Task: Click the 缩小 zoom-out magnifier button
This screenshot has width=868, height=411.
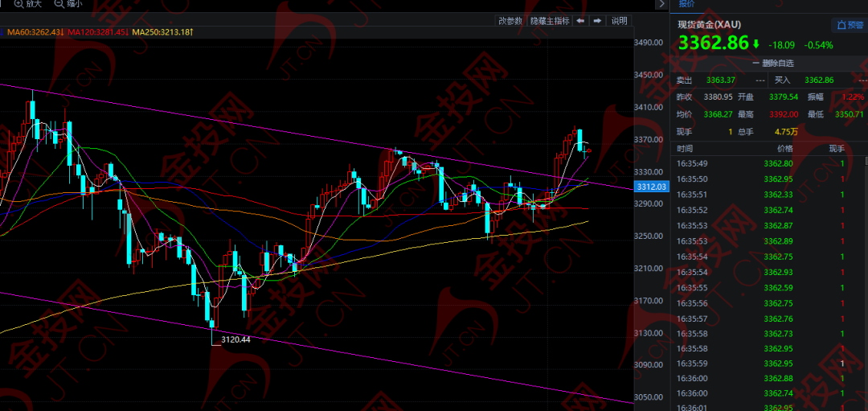Action: click(68, 4)
